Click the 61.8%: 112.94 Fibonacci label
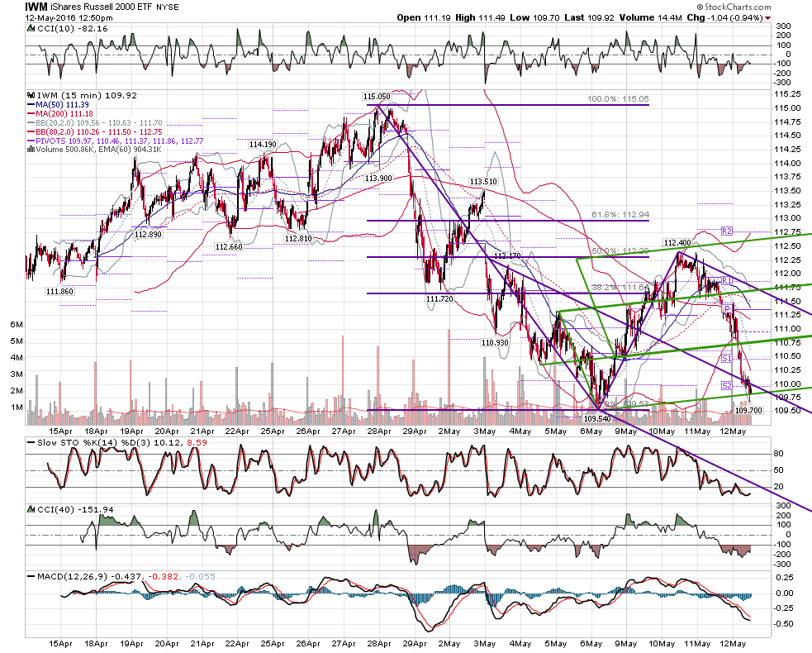The width and height of the screenshot is (812, 653). (620, 215)
